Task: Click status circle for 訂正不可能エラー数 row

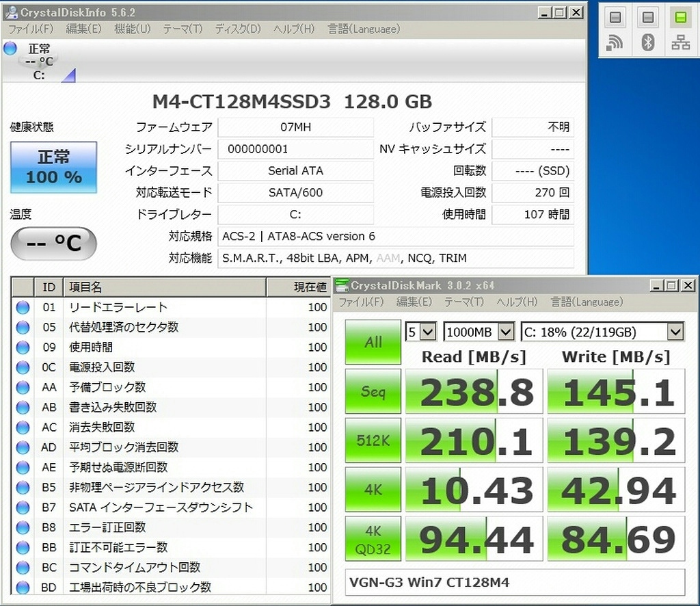Action: coord(23,547)
